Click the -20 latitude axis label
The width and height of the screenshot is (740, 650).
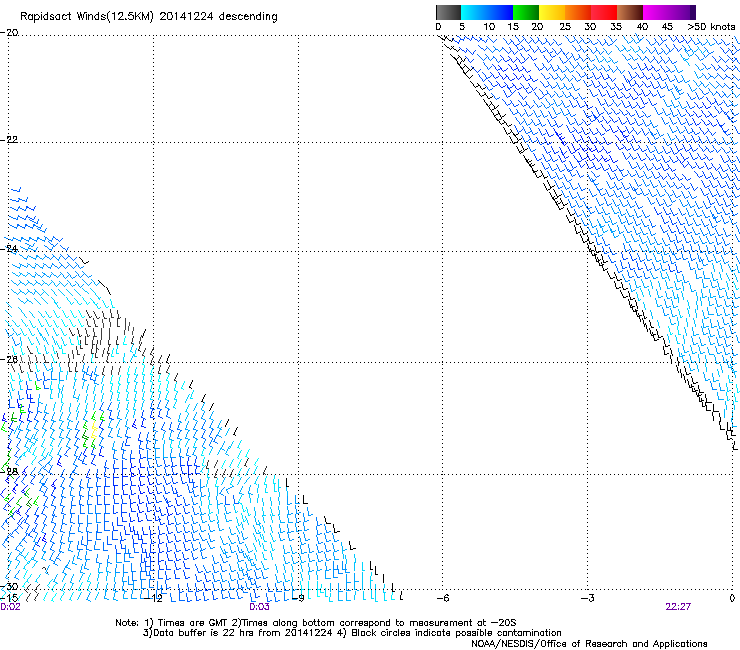click(10, 33)
